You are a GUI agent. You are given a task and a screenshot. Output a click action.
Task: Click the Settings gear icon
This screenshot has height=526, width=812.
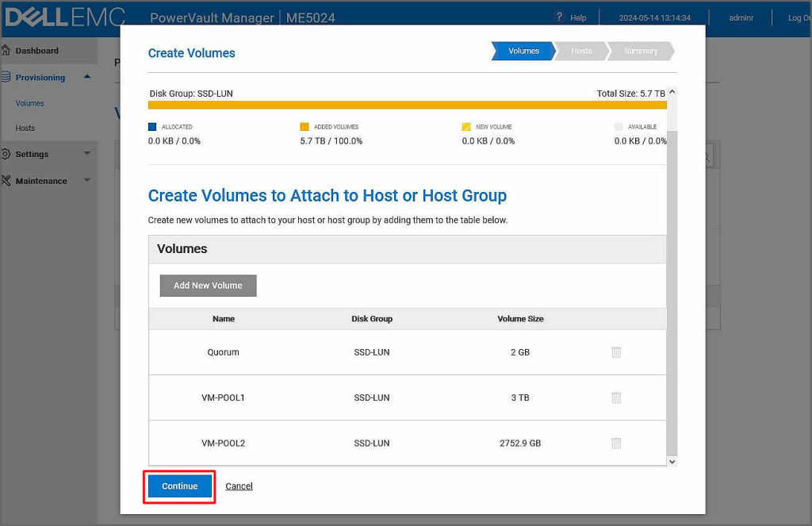tap(6, 154)
